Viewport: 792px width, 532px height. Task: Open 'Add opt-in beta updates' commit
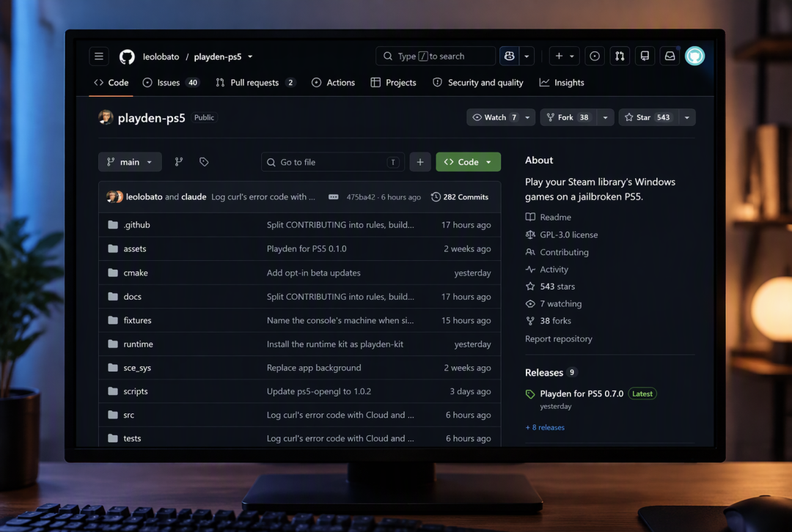click(x=314, y=273)
